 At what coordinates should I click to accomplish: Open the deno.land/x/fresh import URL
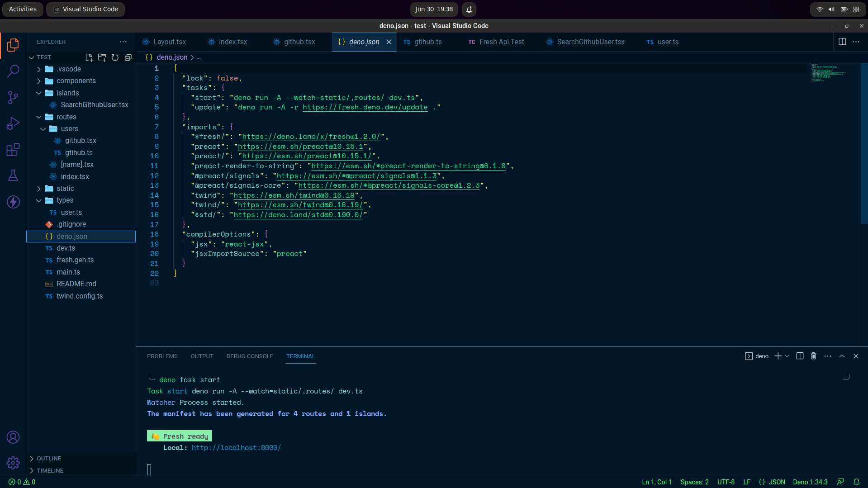pos(312,137)
